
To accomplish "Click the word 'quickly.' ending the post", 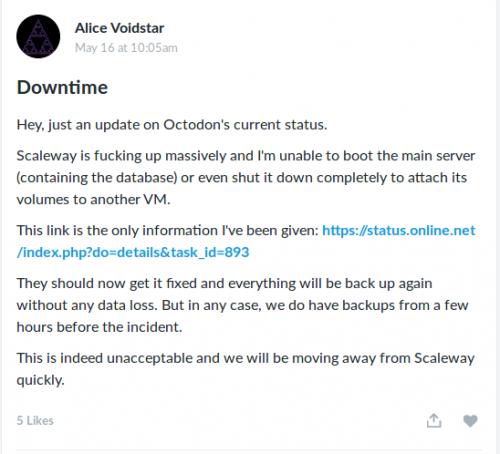I will point(40,380).
